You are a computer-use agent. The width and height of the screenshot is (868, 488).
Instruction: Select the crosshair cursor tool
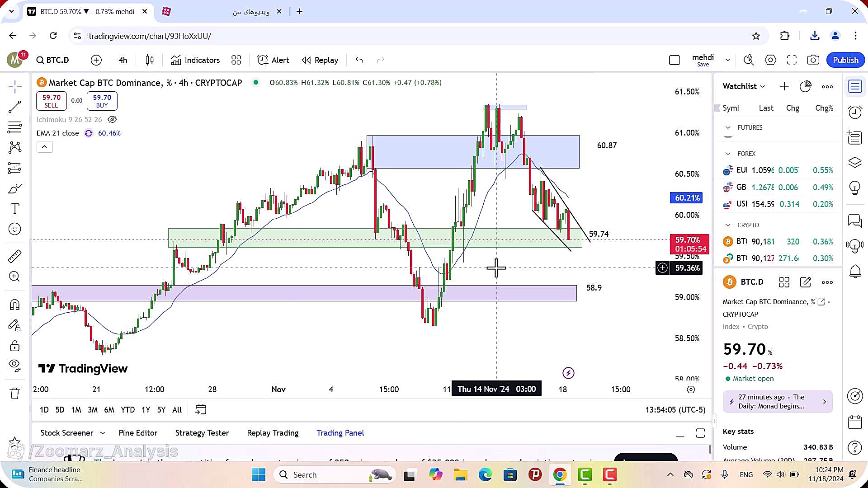pos(15,86)
